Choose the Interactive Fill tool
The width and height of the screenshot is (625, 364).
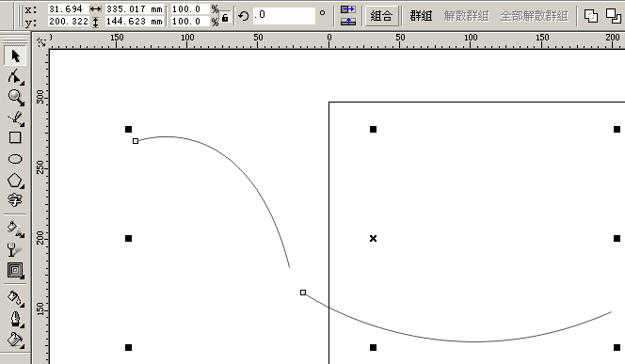click(15, 229)
